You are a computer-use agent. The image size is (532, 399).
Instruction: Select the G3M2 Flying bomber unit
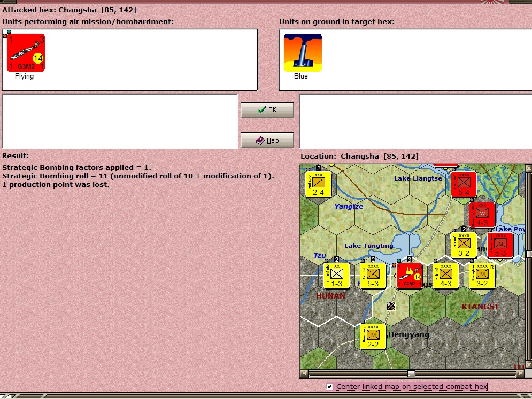coord(26,52)
